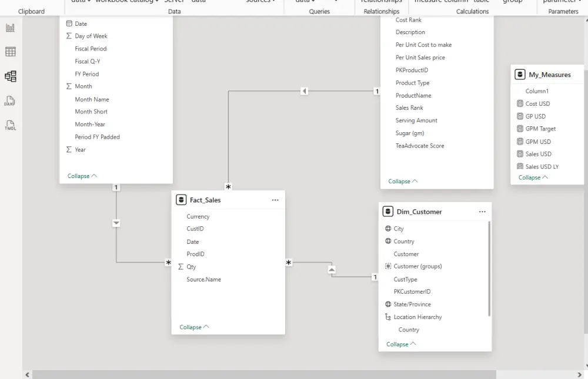588x379 pixels.
Task: Open the Dim_Customer more options ellipsis
Action: tap(482, 212)
